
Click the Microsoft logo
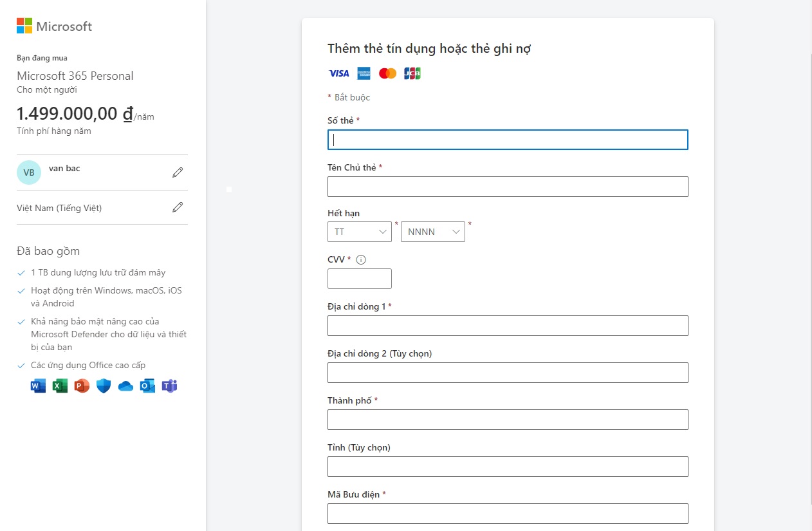54,26
